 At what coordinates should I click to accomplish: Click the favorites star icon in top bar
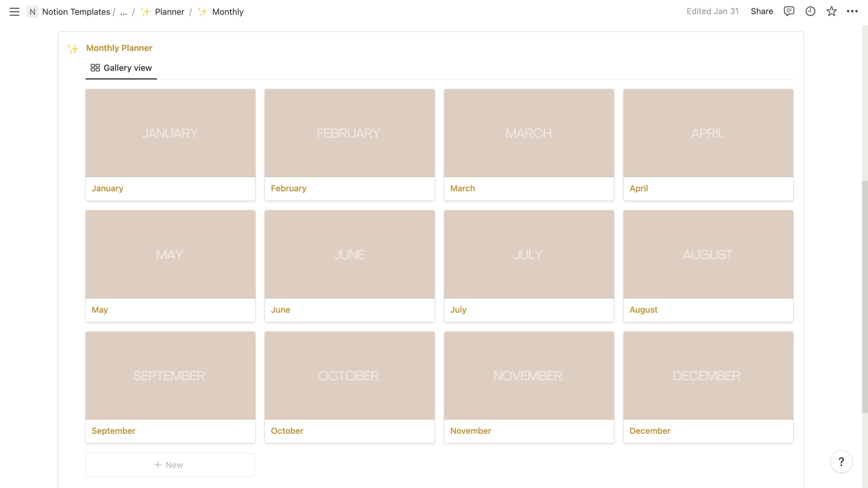tap(831, 11)
